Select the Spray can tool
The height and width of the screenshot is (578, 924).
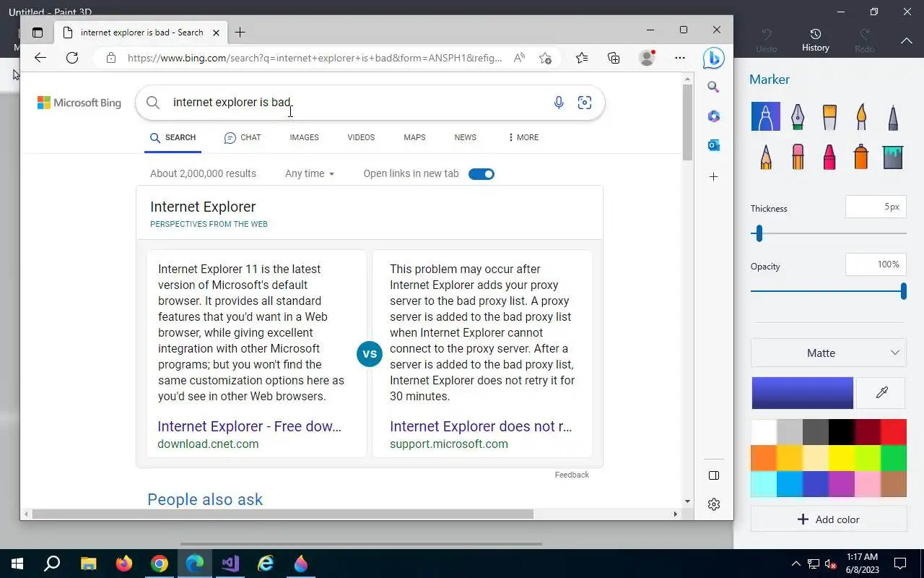[861, 156]
